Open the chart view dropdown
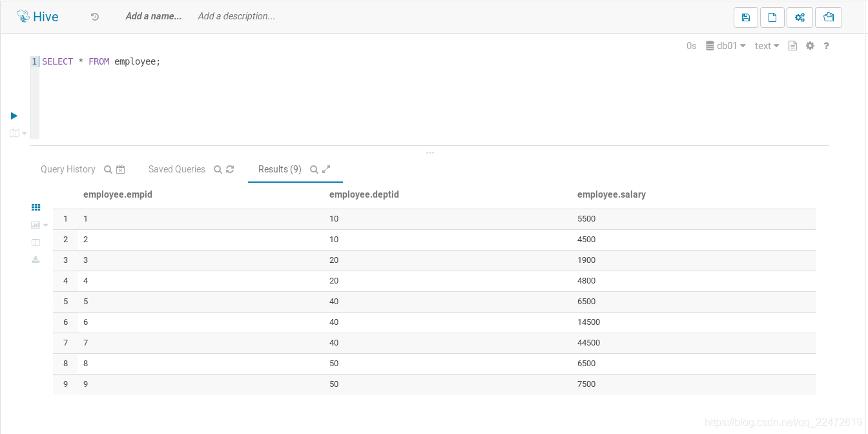The image size is (868, 434). (x=39, y=225)
